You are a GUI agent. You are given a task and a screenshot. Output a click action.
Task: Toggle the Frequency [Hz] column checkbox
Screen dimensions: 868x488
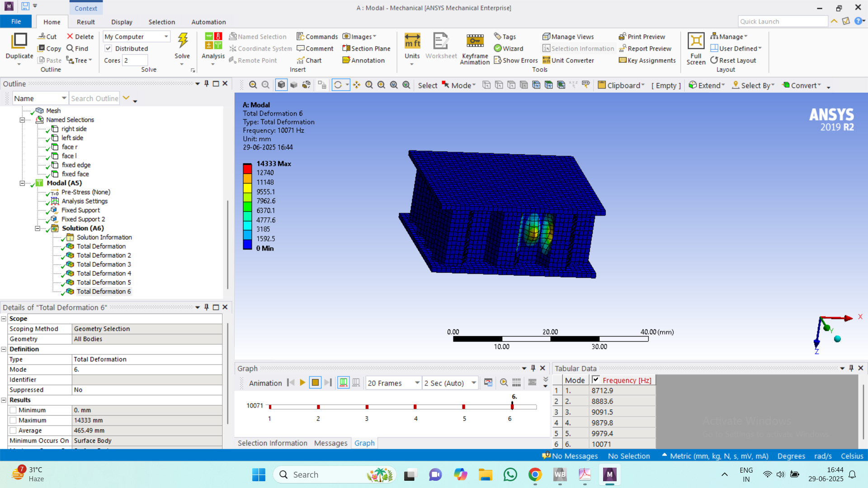[596, 380]
